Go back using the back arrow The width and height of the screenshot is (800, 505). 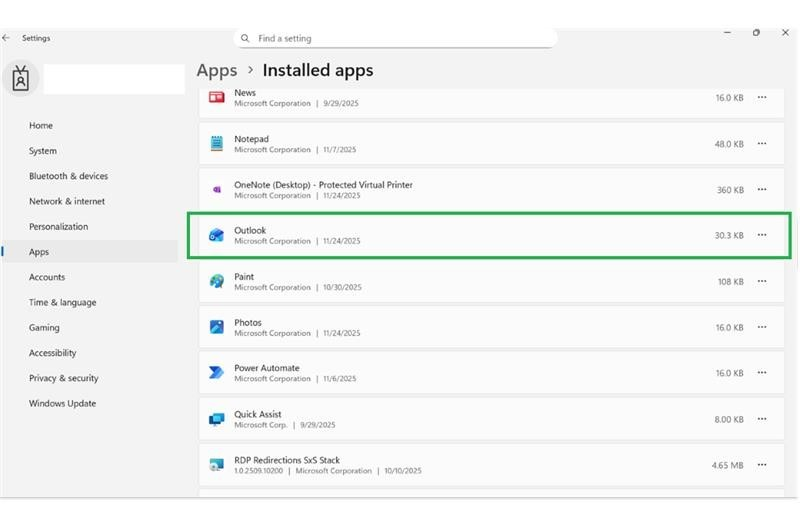7,38
